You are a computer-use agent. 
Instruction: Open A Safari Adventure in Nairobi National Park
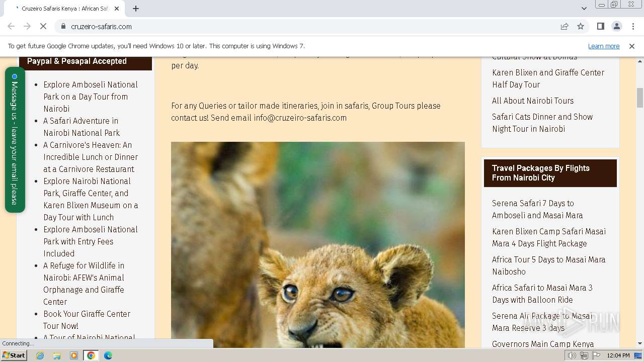[x=82, y=127]
